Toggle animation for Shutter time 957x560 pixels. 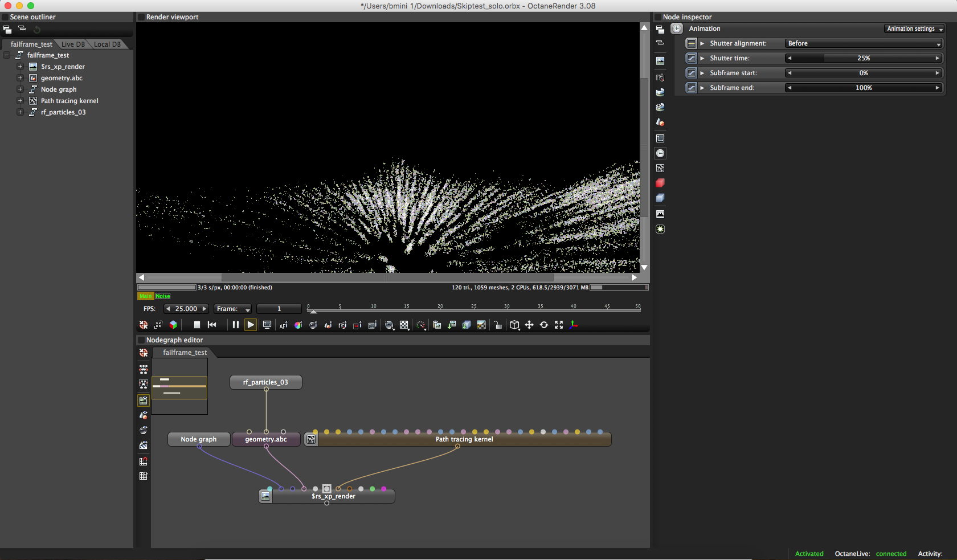click(x=691, y=58)
